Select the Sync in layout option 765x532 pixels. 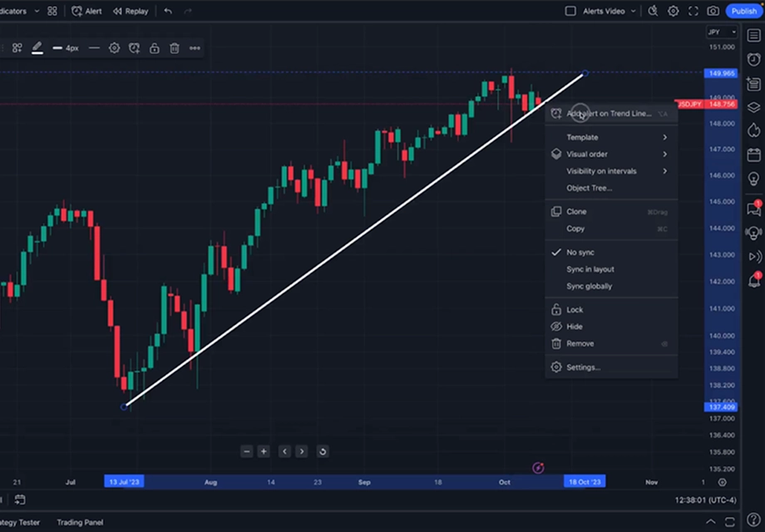click(x=611, y=269)
